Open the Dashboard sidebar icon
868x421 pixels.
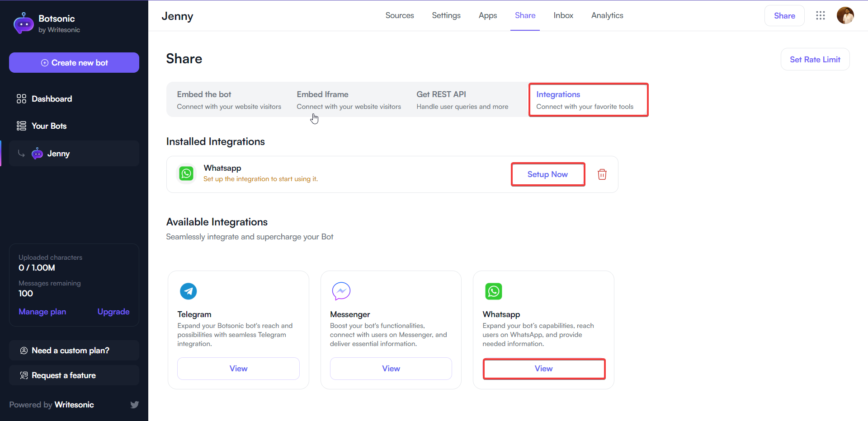pos(21,98)
